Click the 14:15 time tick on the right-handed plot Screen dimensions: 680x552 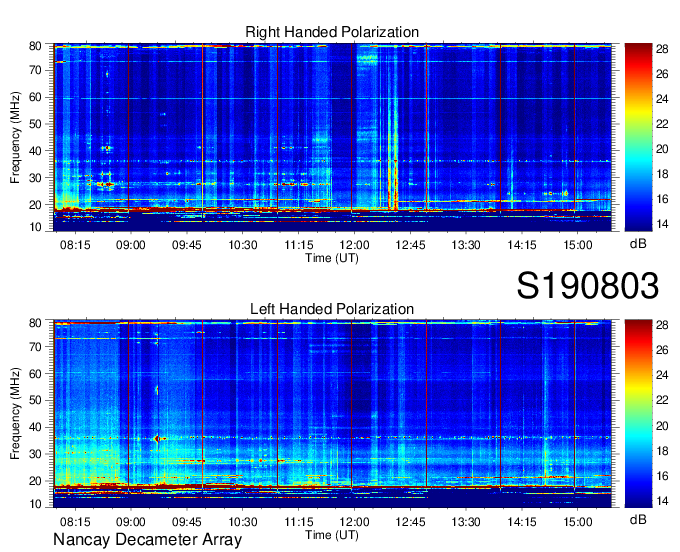(522, 245)
